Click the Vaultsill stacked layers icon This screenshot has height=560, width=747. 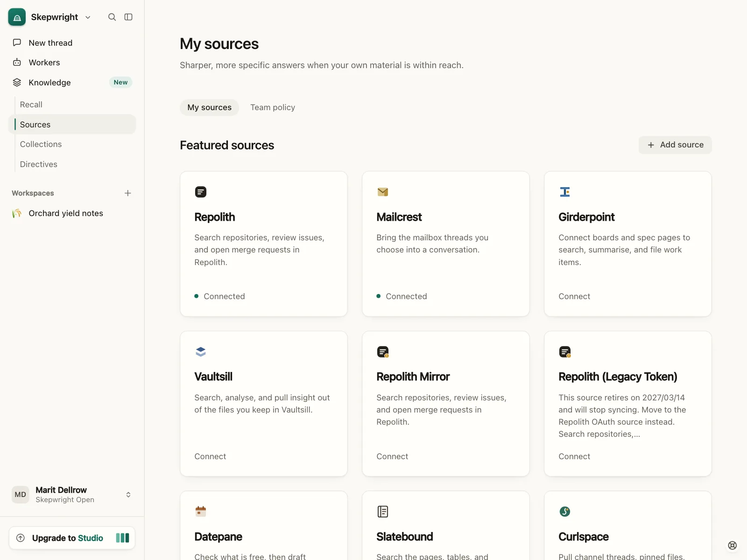tap(201, 351)
